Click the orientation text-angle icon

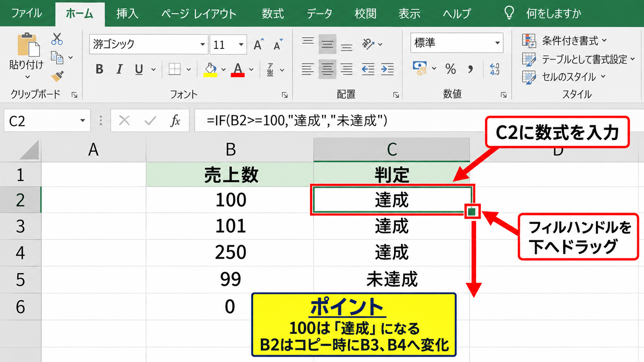(x=368, y=44)
